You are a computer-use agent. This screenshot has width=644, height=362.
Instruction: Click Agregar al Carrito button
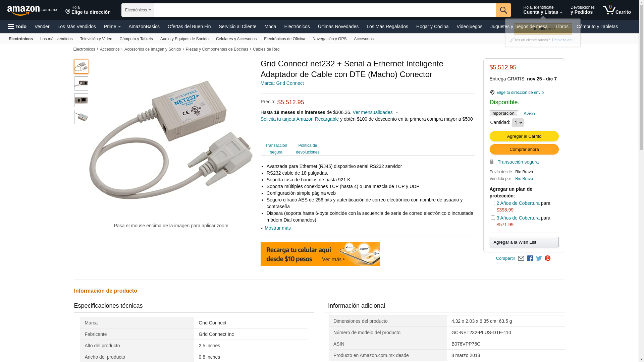point(524,136)
